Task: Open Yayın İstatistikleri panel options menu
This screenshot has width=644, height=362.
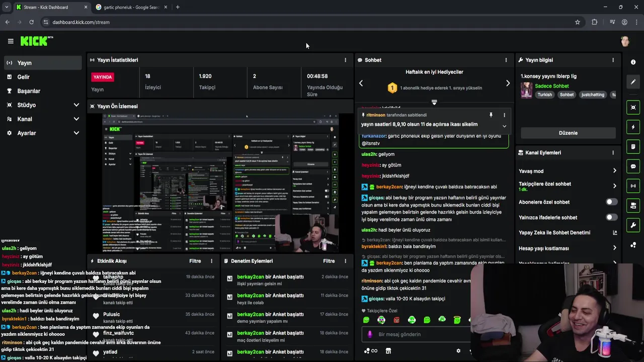Action: pyautogui.click(x=345, y=60)
